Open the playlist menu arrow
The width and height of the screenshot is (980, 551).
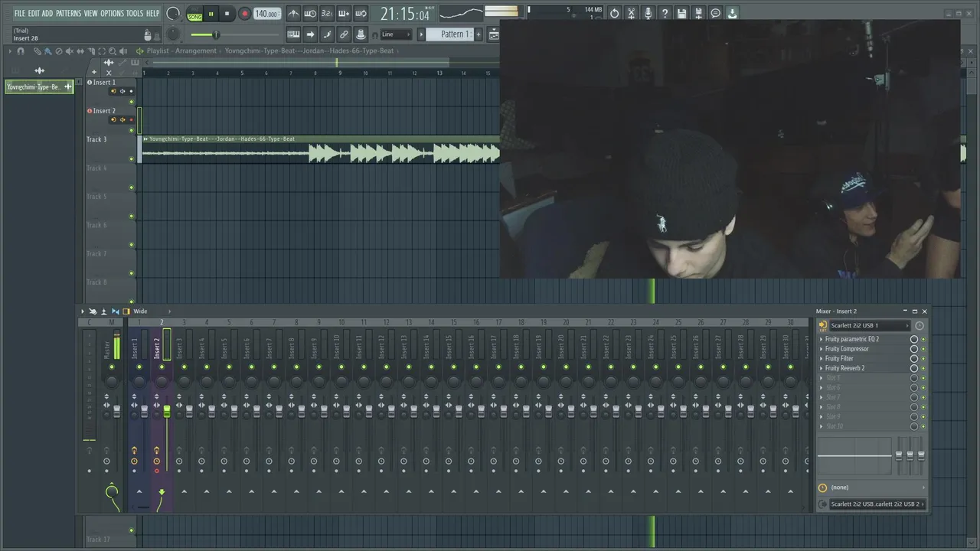coord(9,51)
